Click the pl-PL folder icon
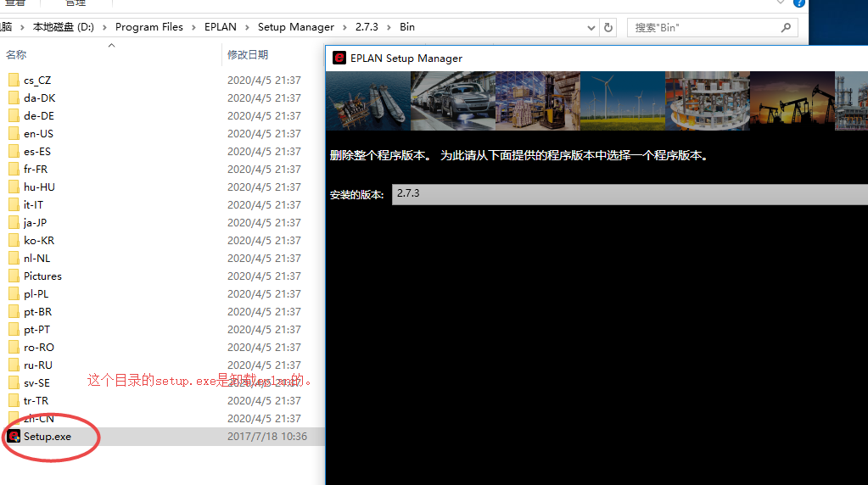 click(x=14, y=293)
